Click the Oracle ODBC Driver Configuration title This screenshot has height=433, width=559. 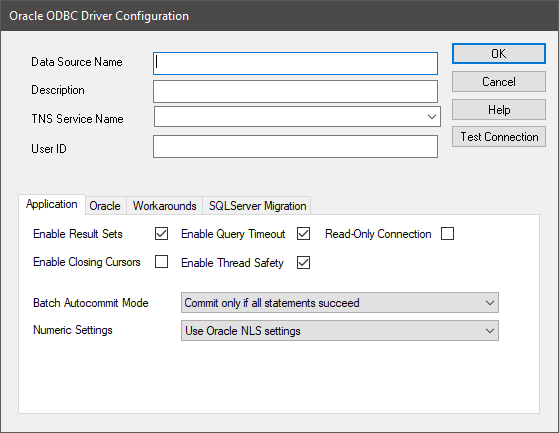pos(99,16)
